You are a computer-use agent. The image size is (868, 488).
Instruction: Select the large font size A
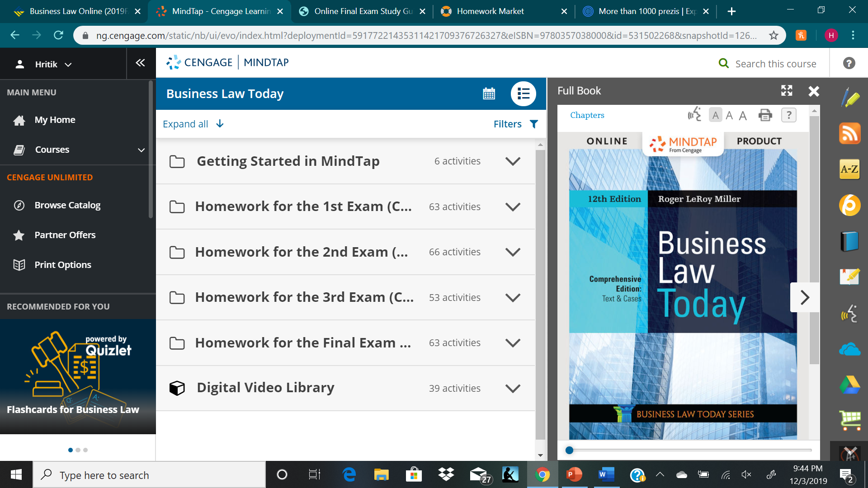pyautogui.click(x=743, y=116)
